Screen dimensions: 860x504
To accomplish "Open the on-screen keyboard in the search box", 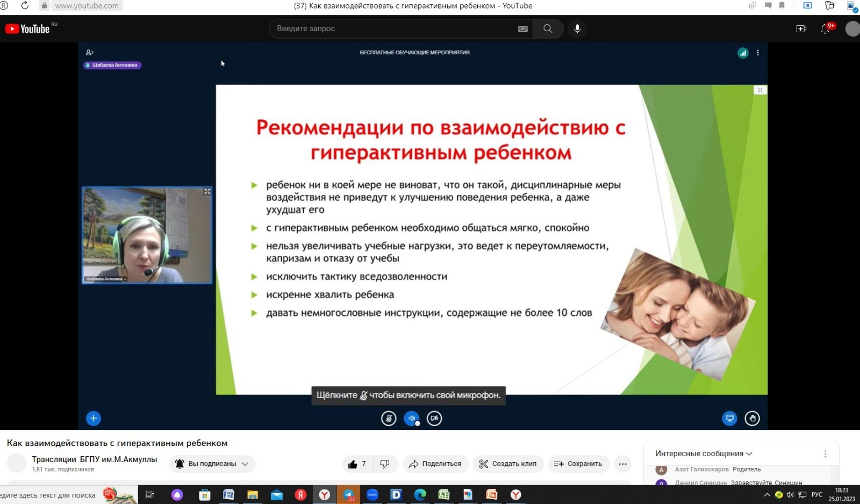I will [522, 29].
